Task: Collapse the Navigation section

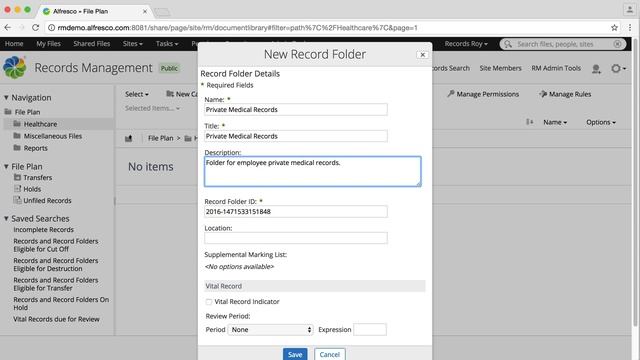Action: click(6, 98)
